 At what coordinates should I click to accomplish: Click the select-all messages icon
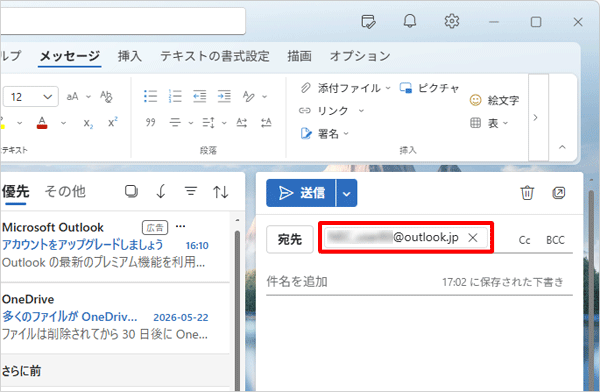(x=131, y=191)
